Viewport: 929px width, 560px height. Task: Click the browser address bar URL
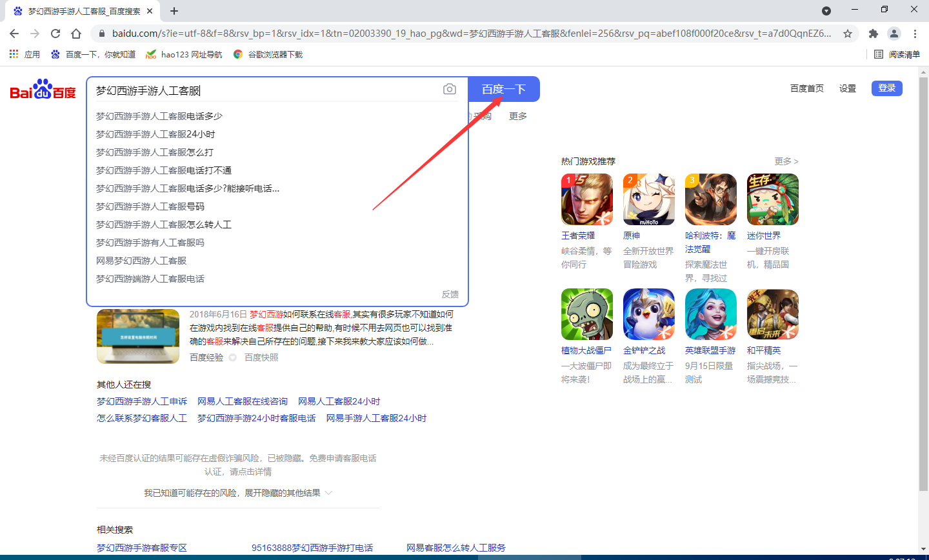[471, 34]
